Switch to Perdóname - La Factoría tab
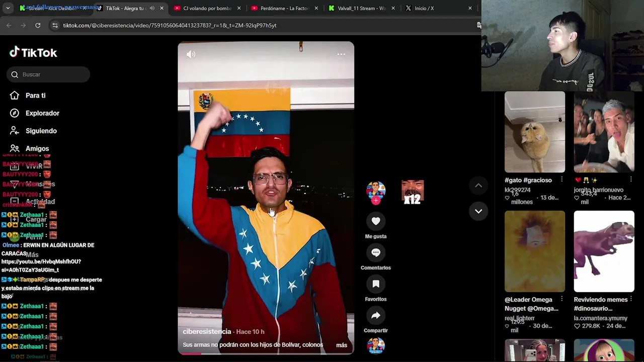This screenshot has width=644, height=362. pos(285,8)
